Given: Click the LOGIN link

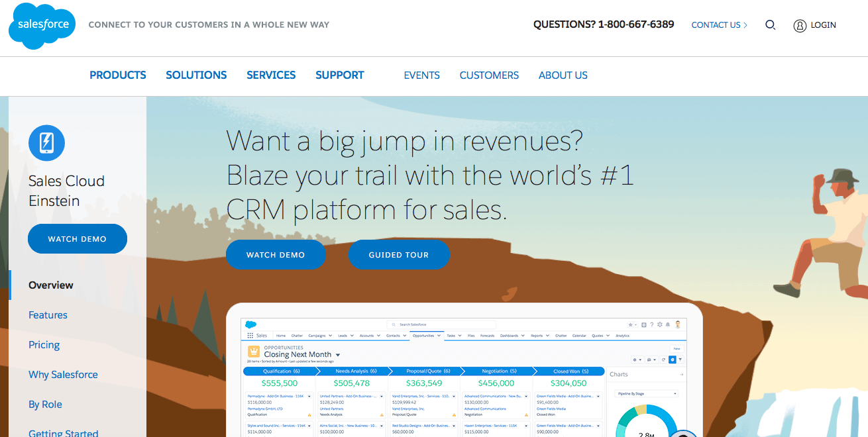Looking at the screenshot, I should [x=823, y=25].
